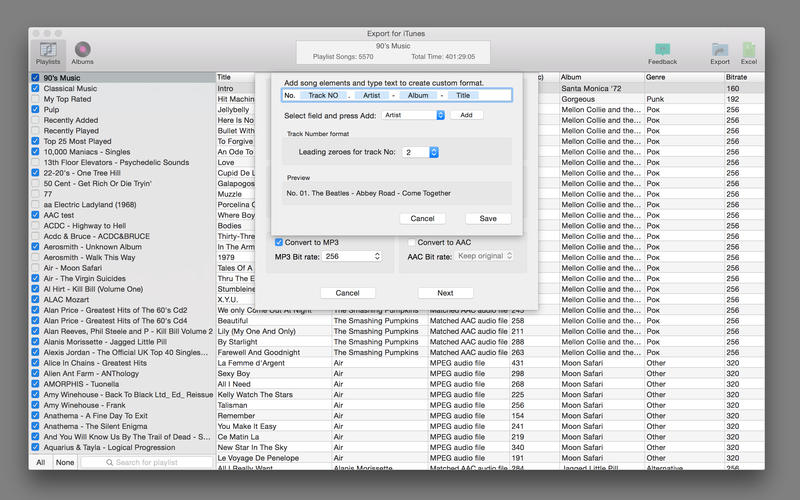Open the Playlists view icon
This screenshot has height=500, width=800.
(48, 53)
